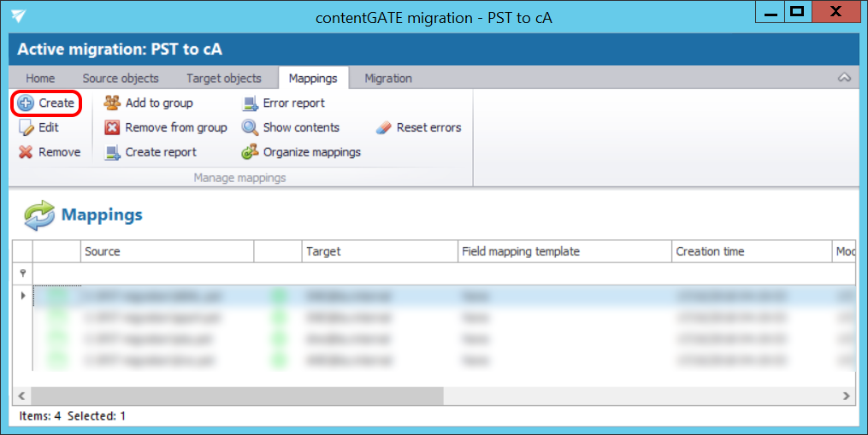Click the Create mapping icon

point(26,103)
